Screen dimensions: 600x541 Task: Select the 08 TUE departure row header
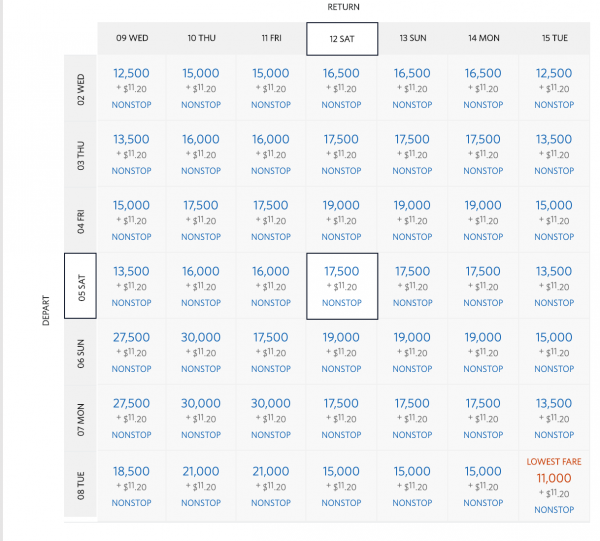81,484
